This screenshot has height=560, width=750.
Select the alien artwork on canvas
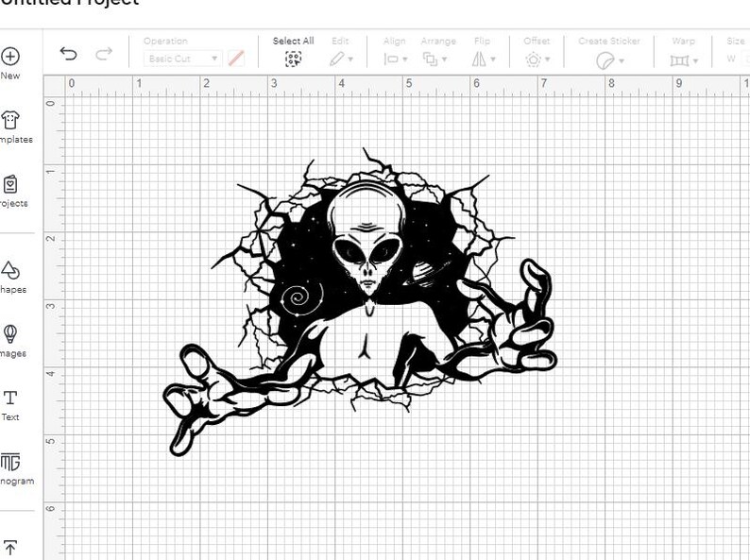[360, 301]
